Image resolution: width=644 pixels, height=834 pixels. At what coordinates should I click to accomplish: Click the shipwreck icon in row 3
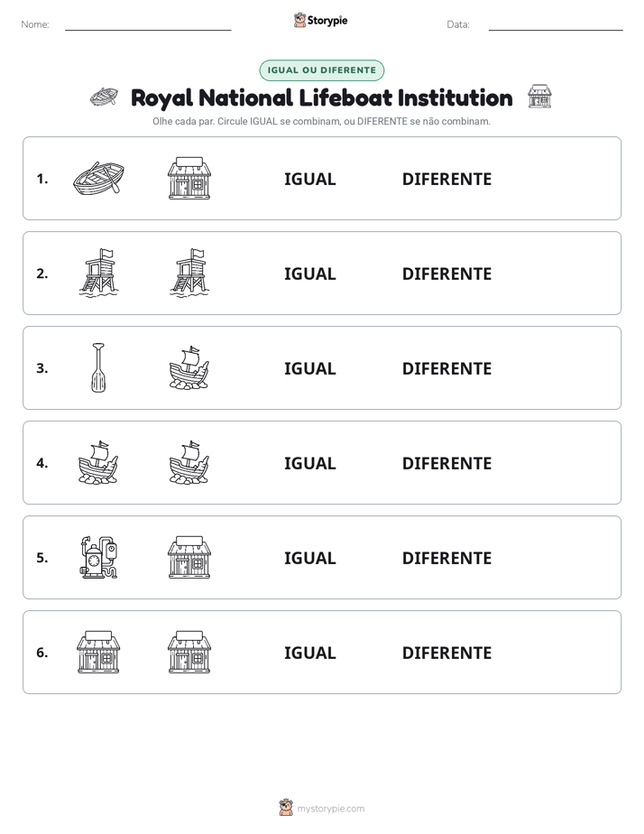coord(189,367)
